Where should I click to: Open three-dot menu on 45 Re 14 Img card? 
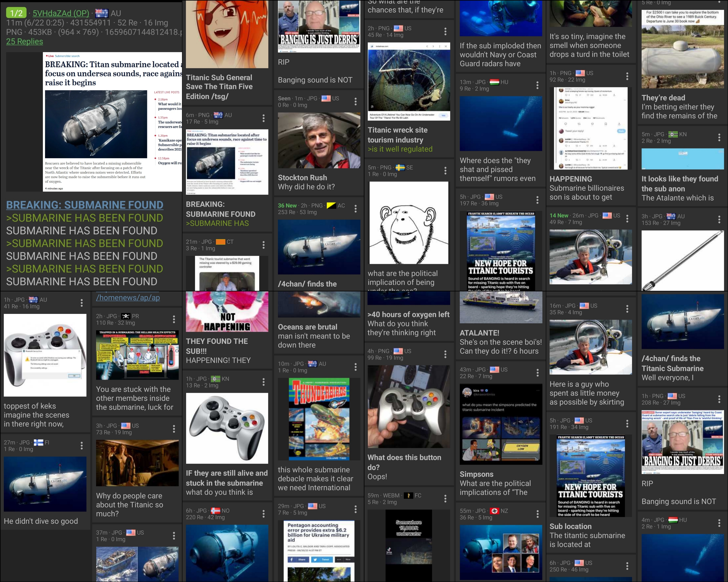445,31
